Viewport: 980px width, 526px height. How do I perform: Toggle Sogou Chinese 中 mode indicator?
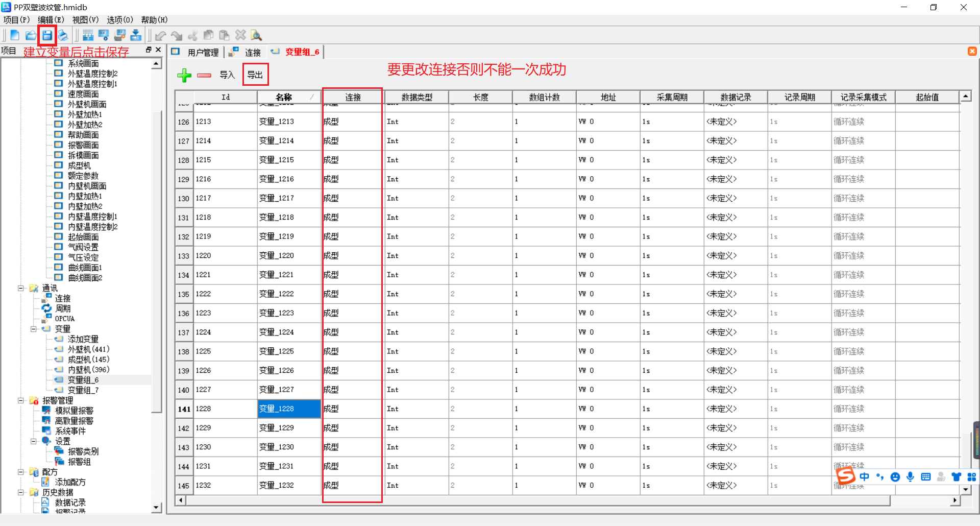tap(864, 476)
